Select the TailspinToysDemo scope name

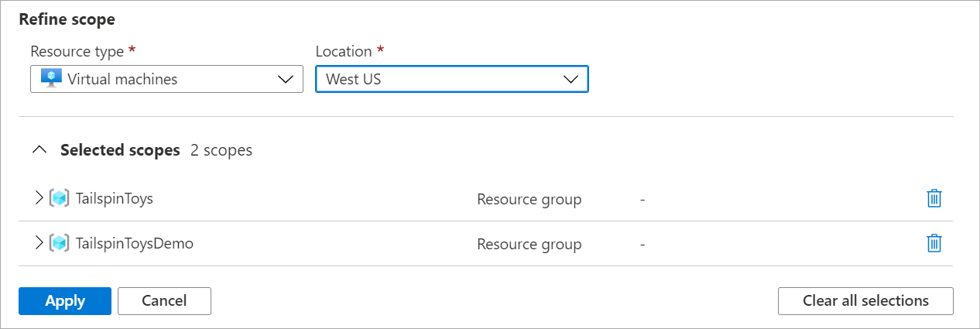coord(135,243)
